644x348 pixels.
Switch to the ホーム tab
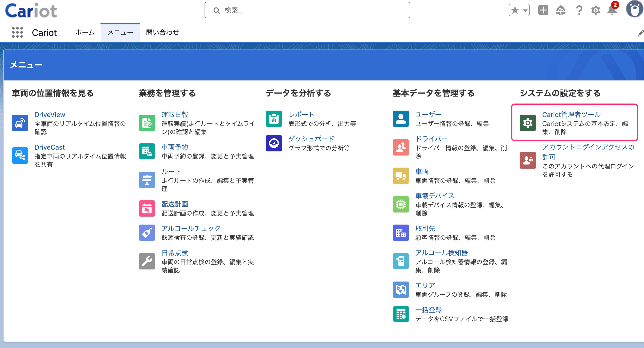85,33
